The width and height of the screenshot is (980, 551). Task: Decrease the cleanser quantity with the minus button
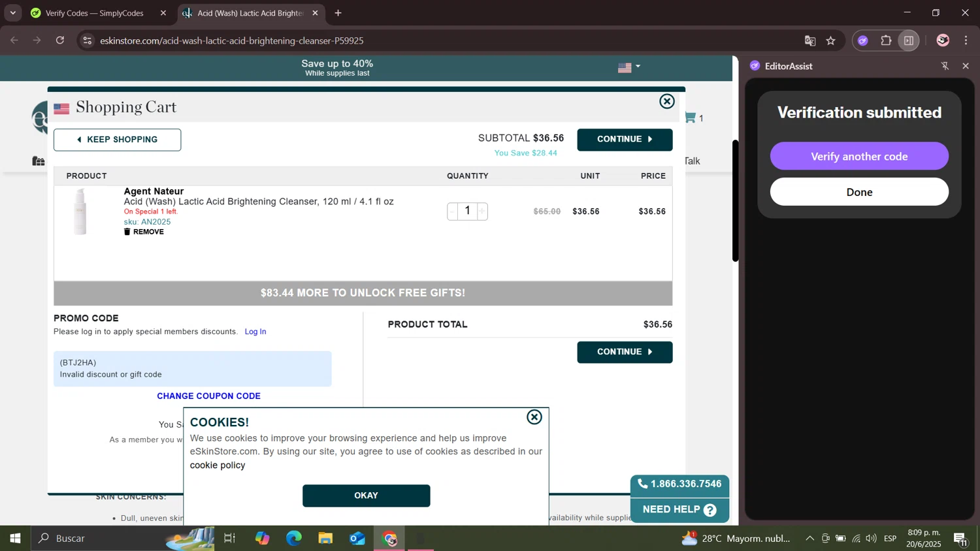452,211
